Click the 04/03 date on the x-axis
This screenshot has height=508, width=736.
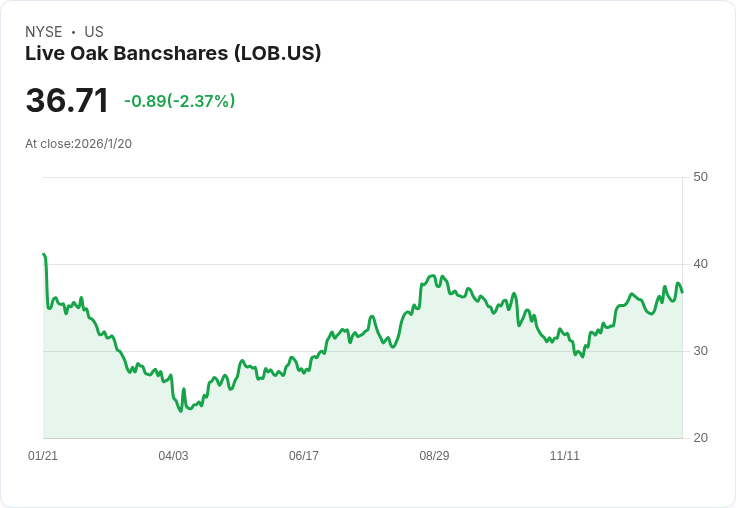coord(173,455)
